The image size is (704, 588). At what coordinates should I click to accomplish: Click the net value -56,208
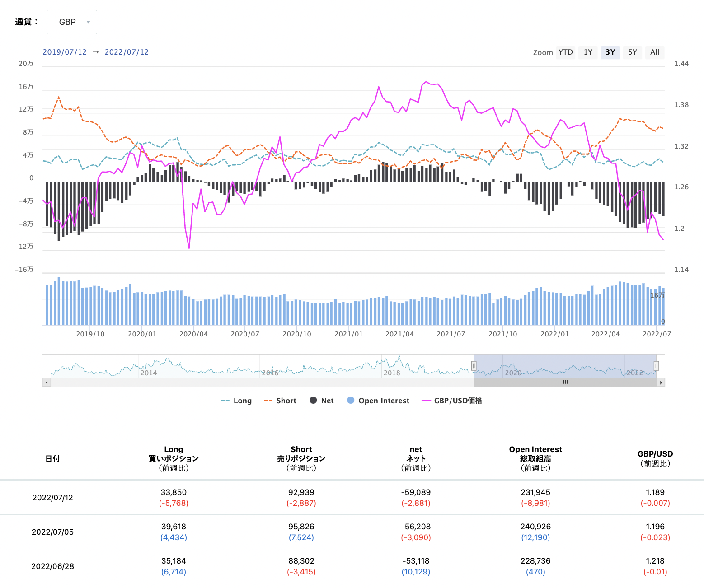(x=416, y=527)
